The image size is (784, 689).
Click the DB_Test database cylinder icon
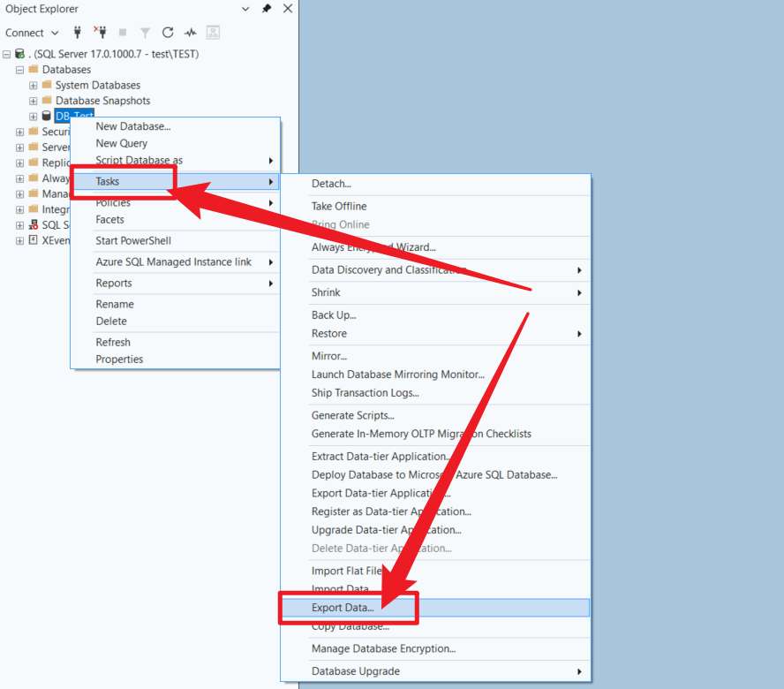point(47,116)
